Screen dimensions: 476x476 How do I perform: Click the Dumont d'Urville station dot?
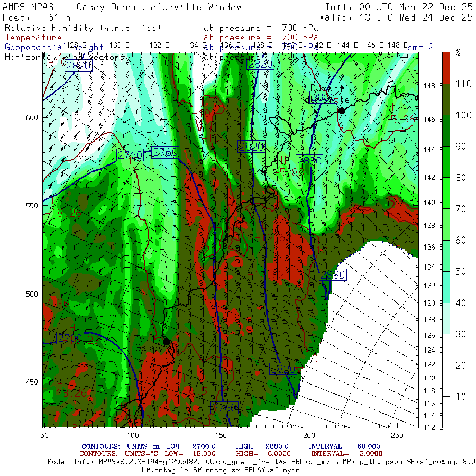click(342, 111)
